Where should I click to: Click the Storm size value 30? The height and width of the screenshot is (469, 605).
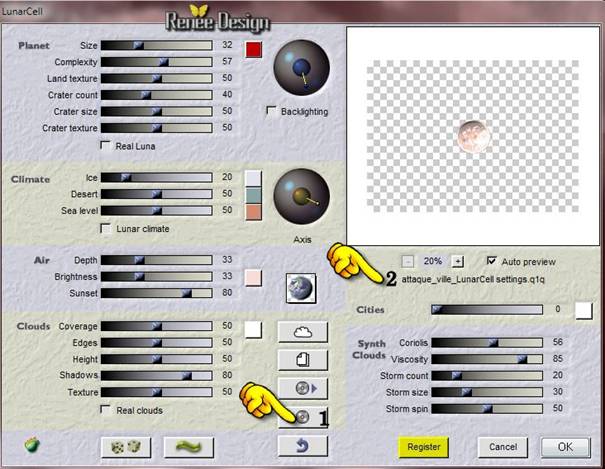pyautogui.click(x=558, y=392)
